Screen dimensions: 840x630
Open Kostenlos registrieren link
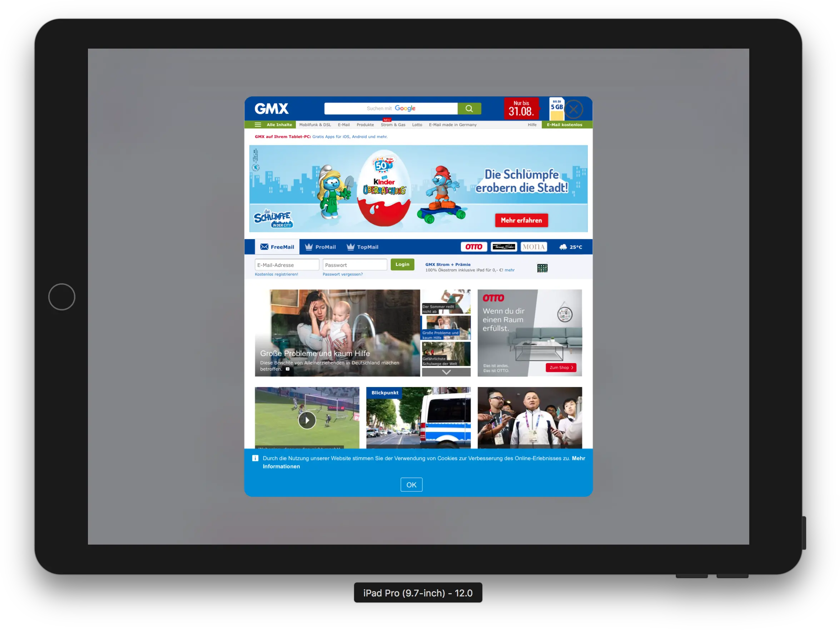[277, 275]
